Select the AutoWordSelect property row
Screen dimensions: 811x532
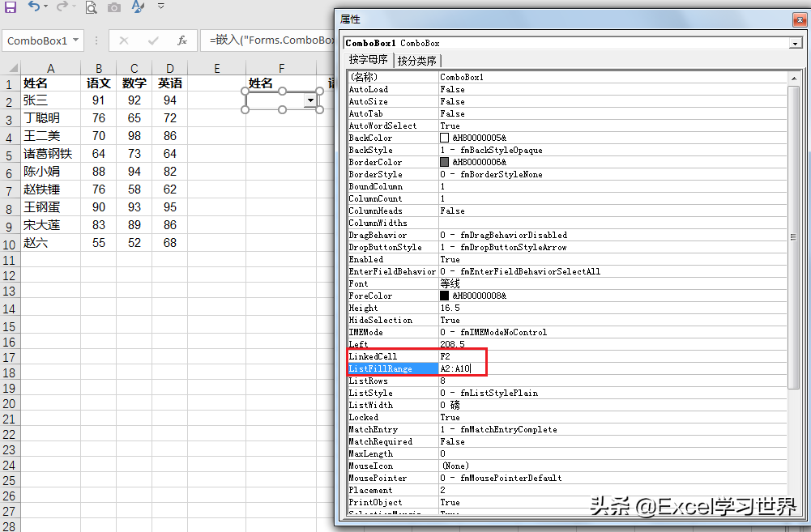click(x=567, y=126)
